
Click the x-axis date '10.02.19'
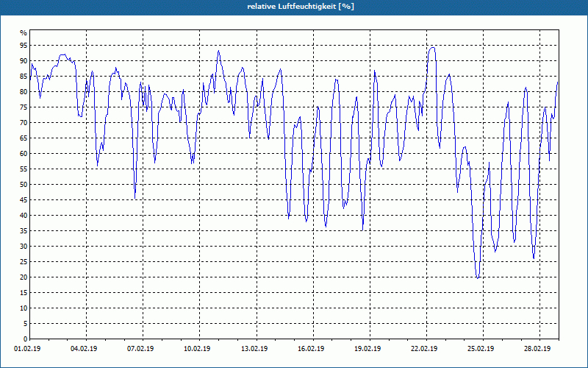[197, 349]
